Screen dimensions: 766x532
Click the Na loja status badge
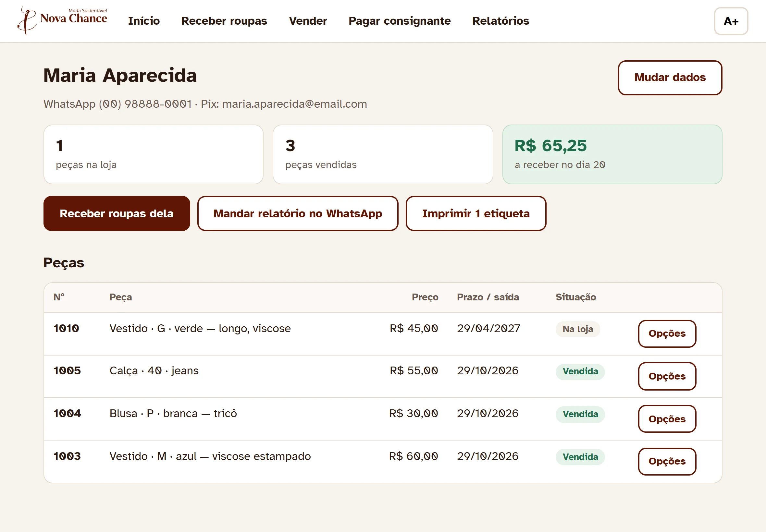point(578,329)
